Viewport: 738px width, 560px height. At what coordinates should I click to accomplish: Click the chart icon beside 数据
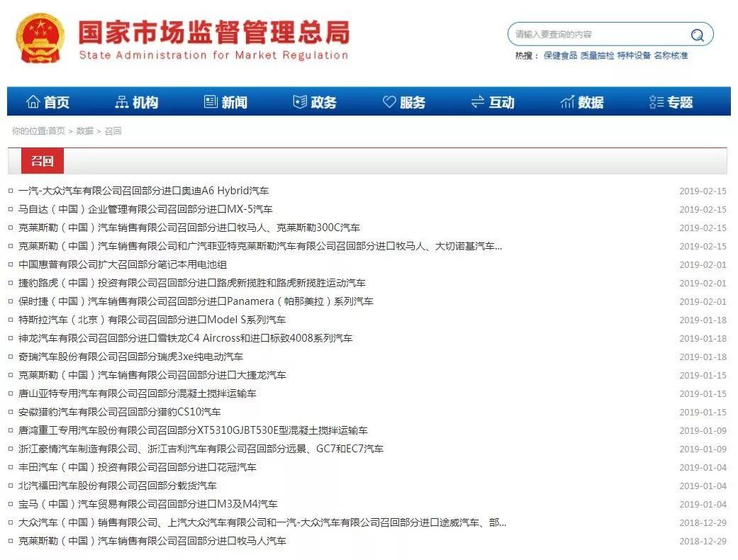click(567, 101)
